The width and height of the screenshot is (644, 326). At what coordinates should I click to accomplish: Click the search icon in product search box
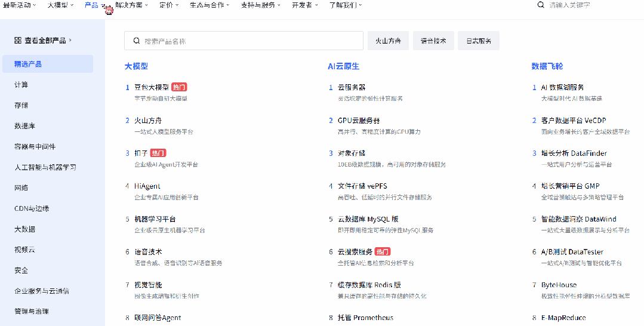(136, 41)
